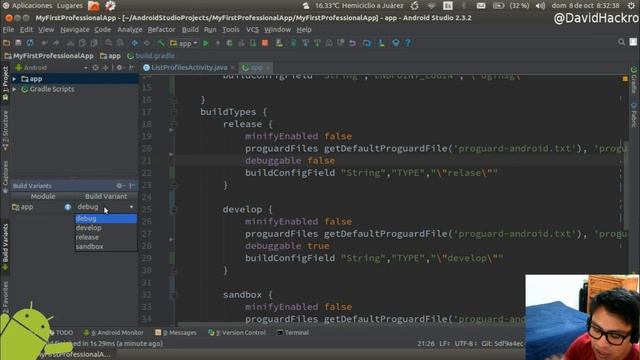Click the Copy icon in toolbar
Screen dimensions: 640x360
[x=82, y=43]
